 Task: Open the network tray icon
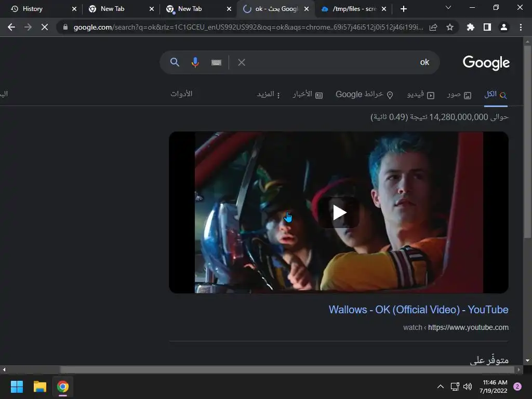[455, 387]
